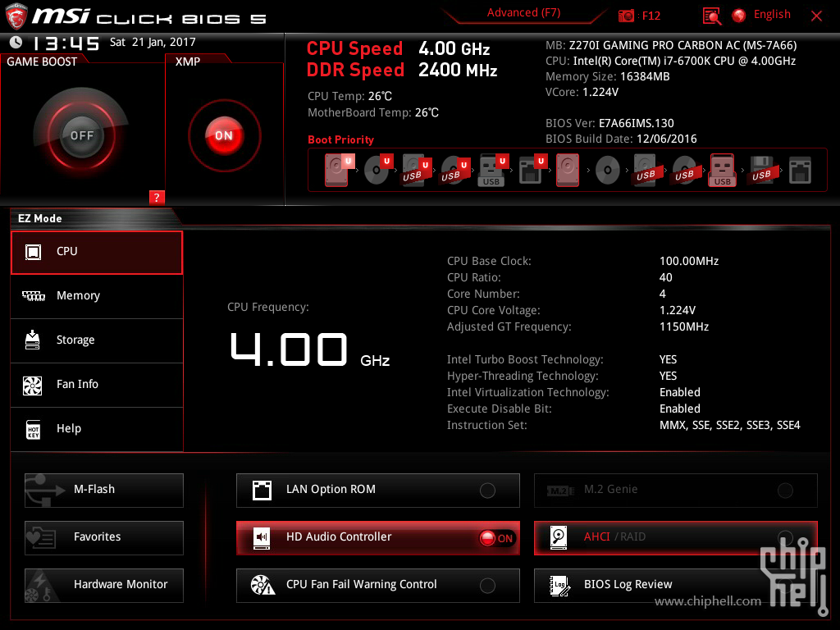Open the Memory section
This screenshot has height=630, width=840.
coord(97,296)
